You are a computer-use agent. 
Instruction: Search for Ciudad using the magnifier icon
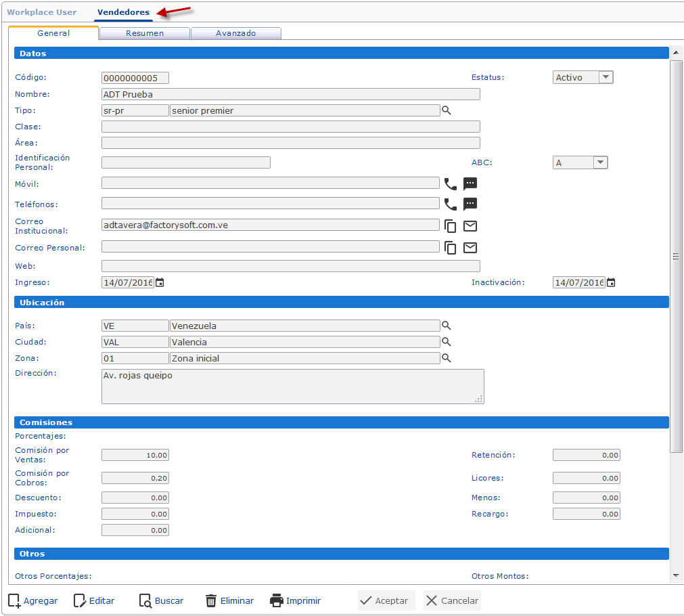(447, 342)
